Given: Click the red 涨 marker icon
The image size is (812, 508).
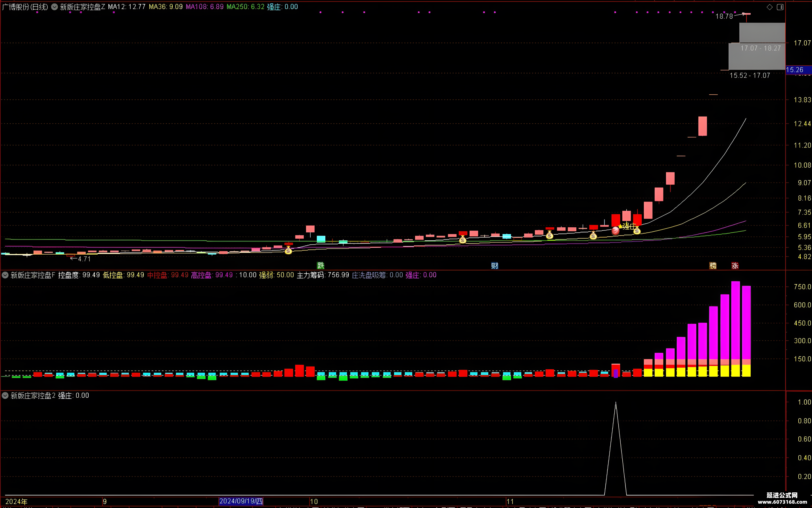Looking at the screenshot, I should pyautogui.click(x=735, y=266).
